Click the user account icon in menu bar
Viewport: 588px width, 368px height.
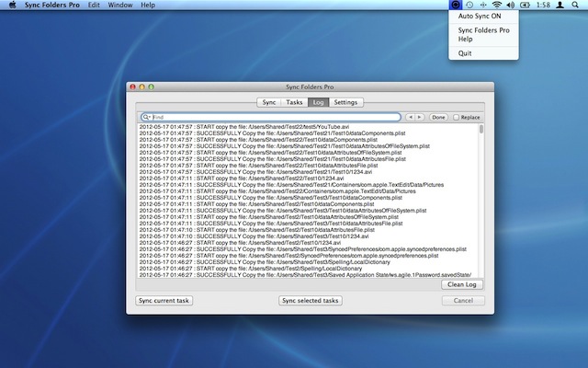(x=560, y=6)
